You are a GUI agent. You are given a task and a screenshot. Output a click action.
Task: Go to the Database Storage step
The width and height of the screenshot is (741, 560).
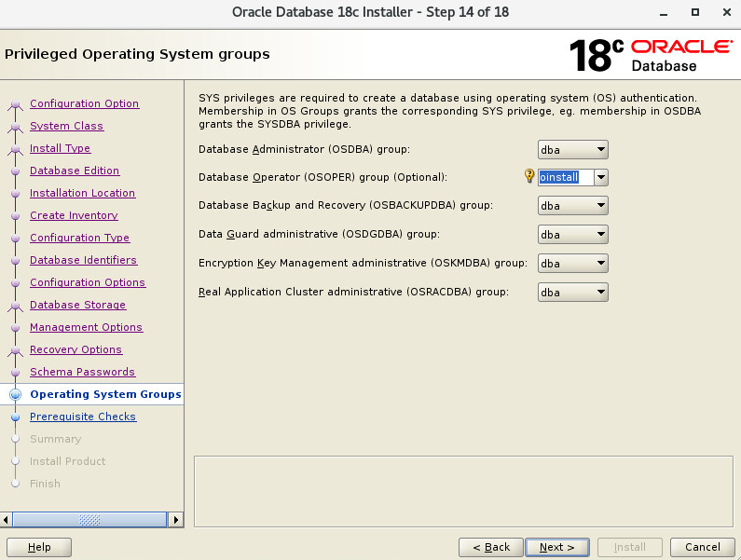click(x=78, y=305)
